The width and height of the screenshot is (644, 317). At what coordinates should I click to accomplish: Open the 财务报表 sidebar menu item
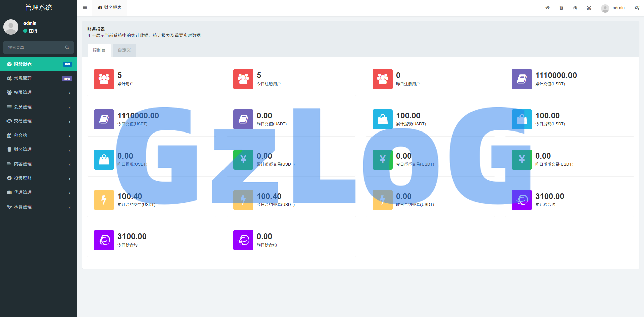39,64
